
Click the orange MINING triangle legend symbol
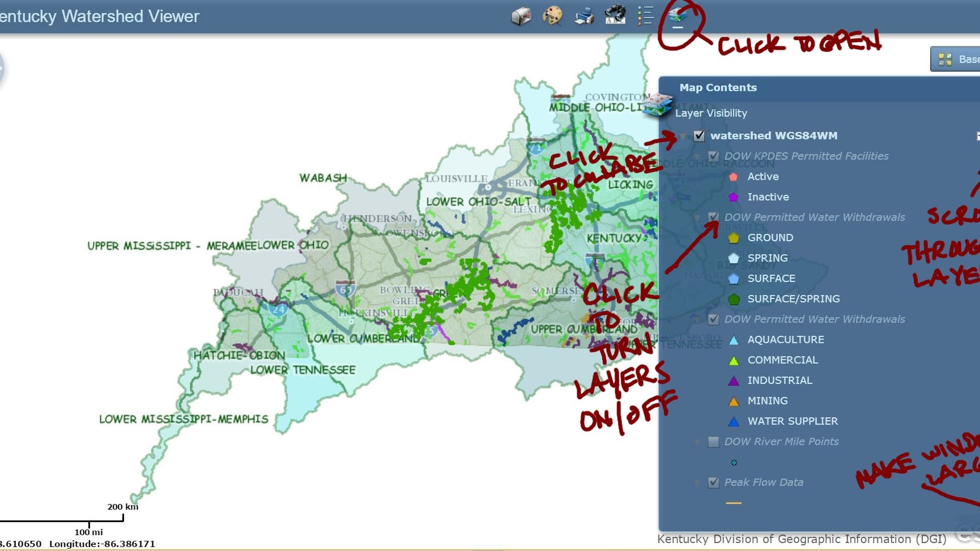tap(734, 401)
